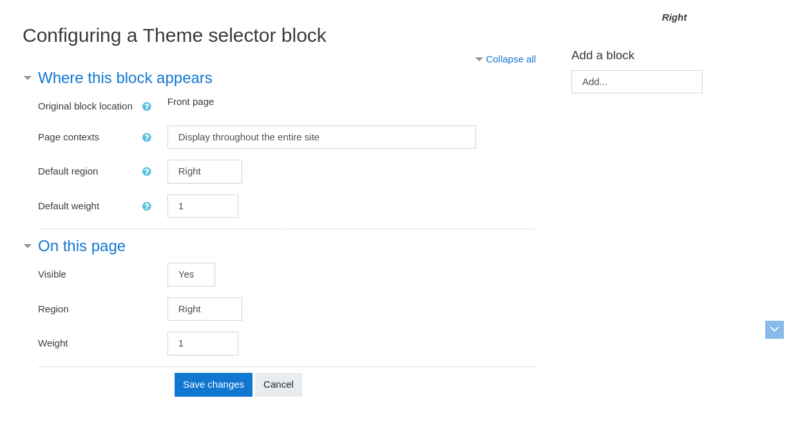Open help icon beside Page contexts
This screenshot has width=800, height=445.
pos(146,137)
